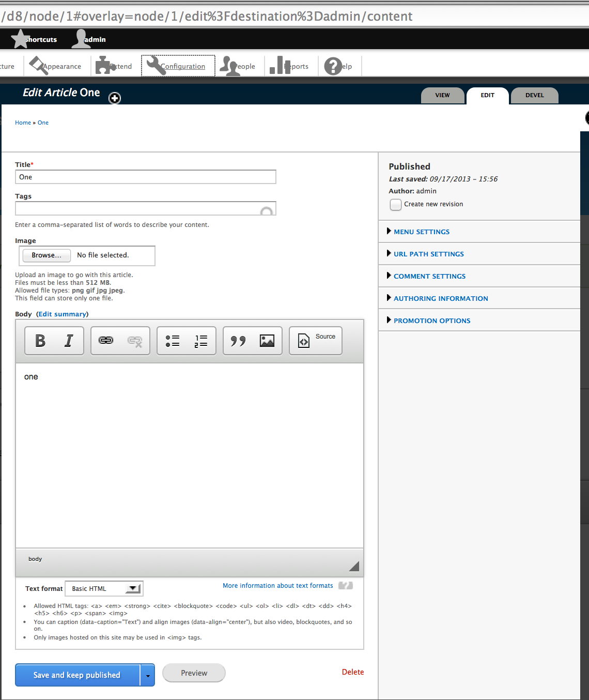Expand the MENU SETTINGS section
Screen dimensions: 589x700
pos(421,232)
